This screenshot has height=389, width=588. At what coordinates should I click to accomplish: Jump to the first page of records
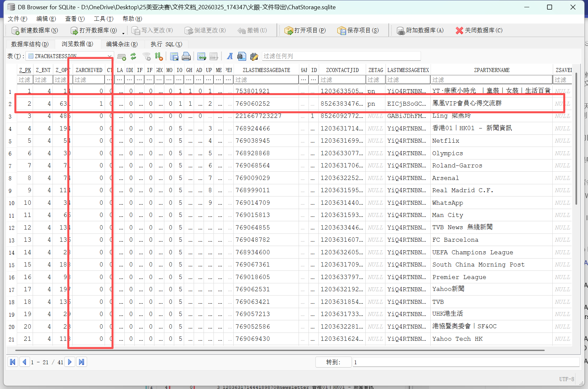pos(13,362)
